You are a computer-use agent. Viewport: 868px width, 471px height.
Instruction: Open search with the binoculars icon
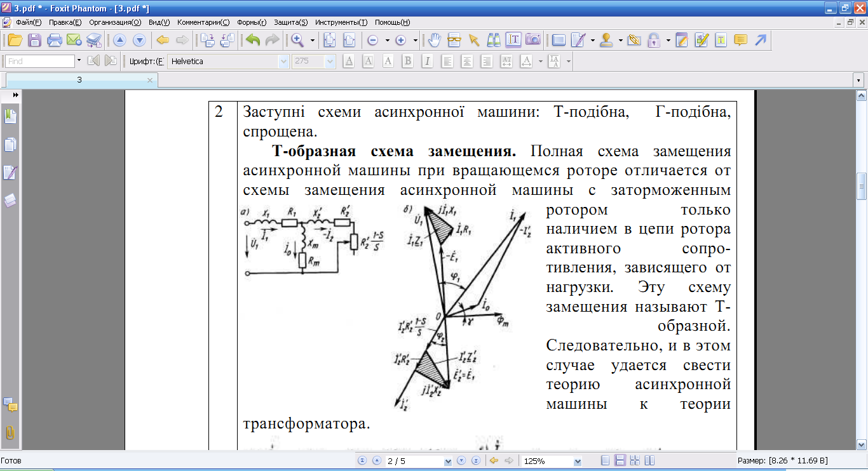coord(494,40)
